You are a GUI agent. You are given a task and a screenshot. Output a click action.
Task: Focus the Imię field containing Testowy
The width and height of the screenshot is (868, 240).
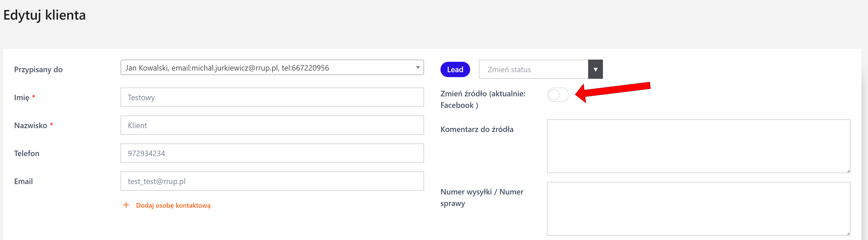point(272,97)
